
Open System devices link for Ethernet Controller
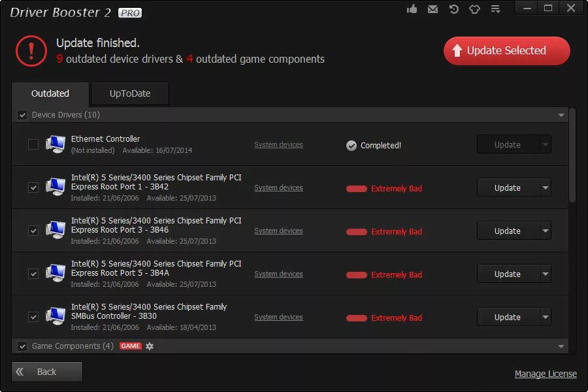278,145
